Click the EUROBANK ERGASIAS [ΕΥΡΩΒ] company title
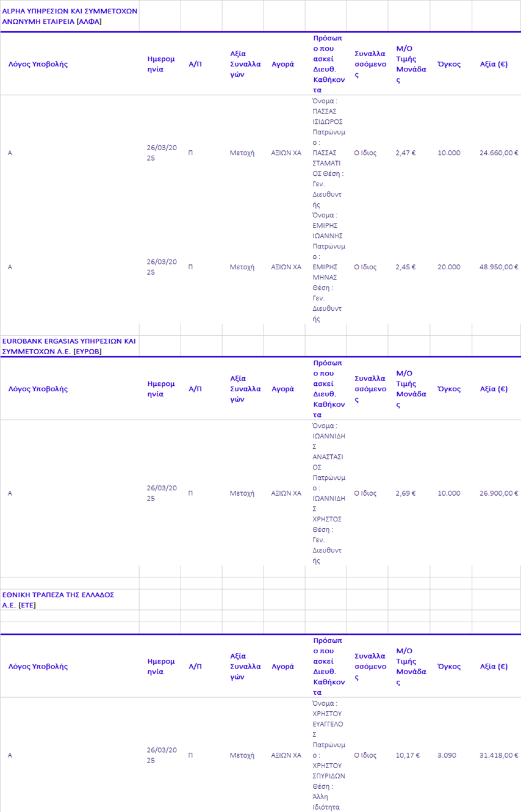Image resolution: width=521 pixels, height=812 pixels. click(69, 346)
